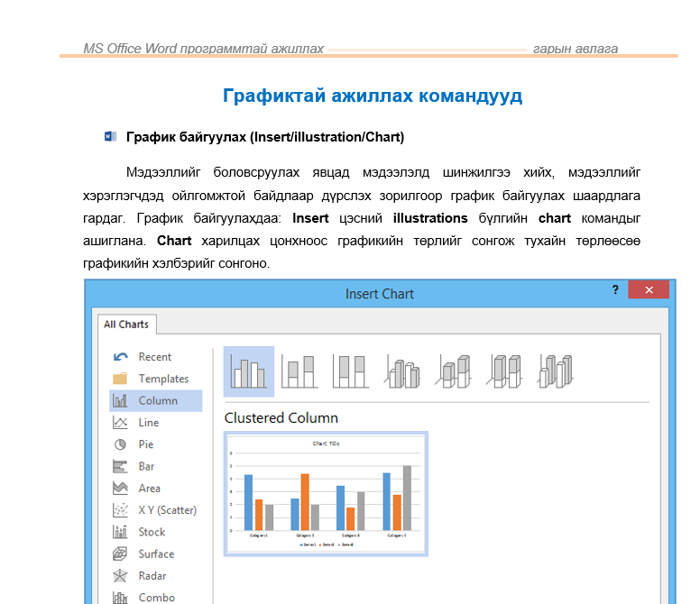700x604 pixels.
Task: Click the header text MS Office Word программтай ажиллах
Action: pos(204,49)
